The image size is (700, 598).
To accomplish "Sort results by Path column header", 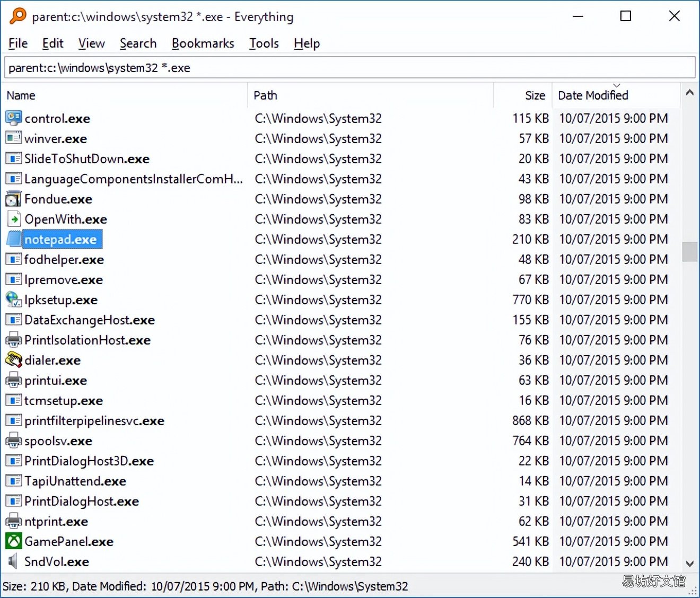I will coord(370,95).
